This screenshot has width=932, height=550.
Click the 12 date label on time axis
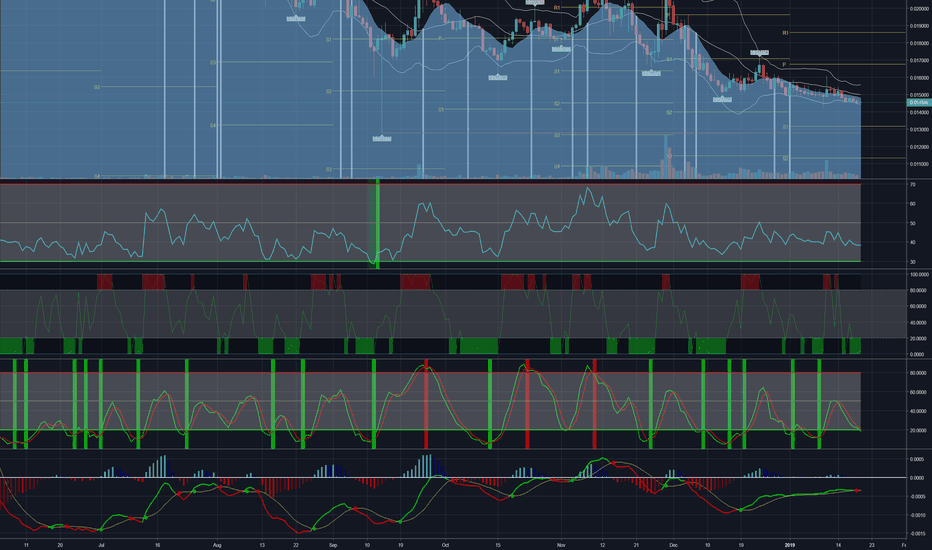click(603, 545)
